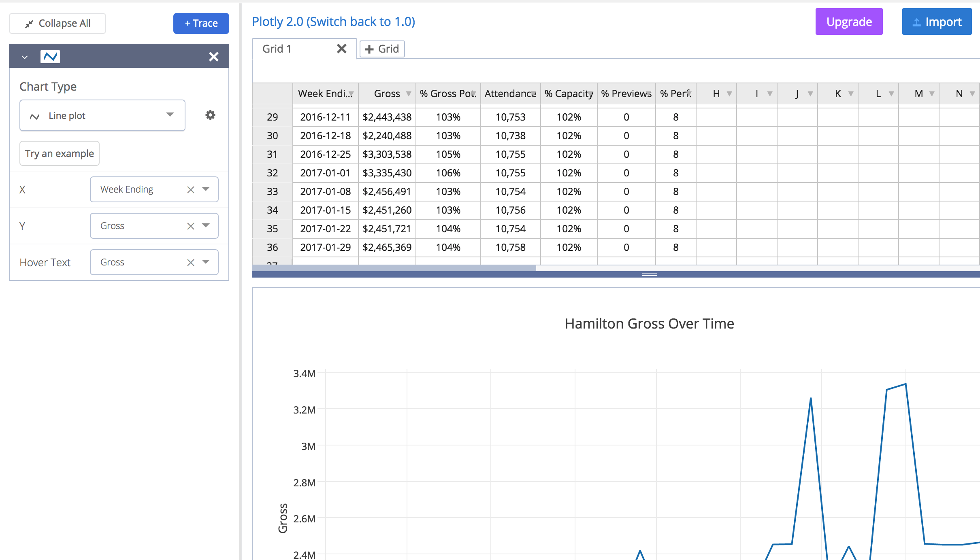Expand the Y column dropdown arrow
This screenshot has height=560, width=980.
pos(206,225)
